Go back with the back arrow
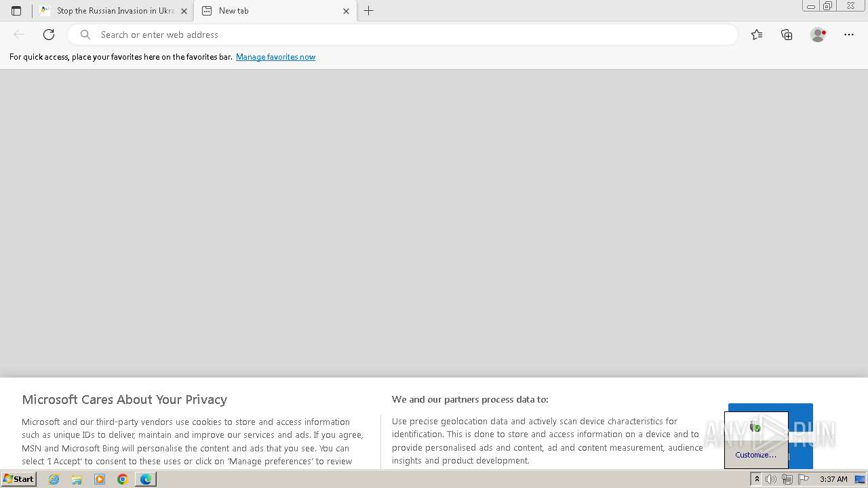868x488 pixels. (x=19, y=35)
